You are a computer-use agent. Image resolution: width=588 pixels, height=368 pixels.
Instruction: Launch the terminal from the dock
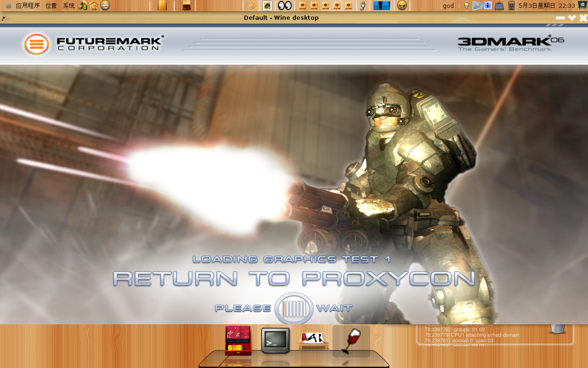275,340
